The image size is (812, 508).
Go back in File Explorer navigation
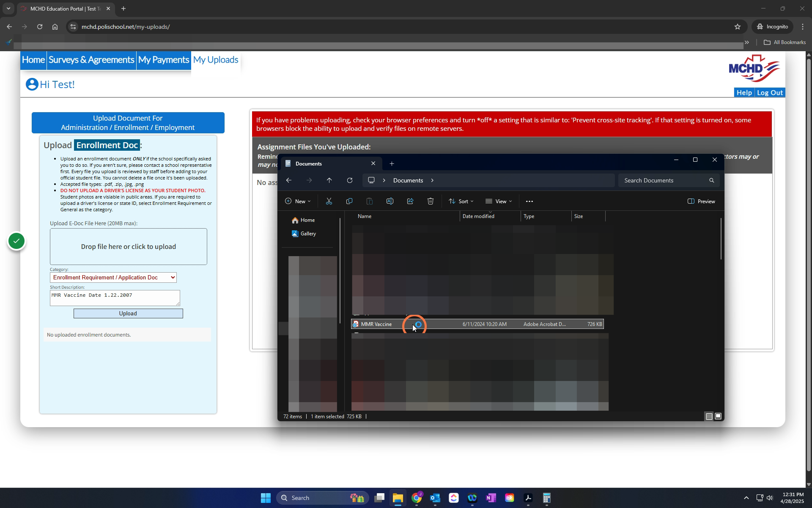[x=289, y=180]
